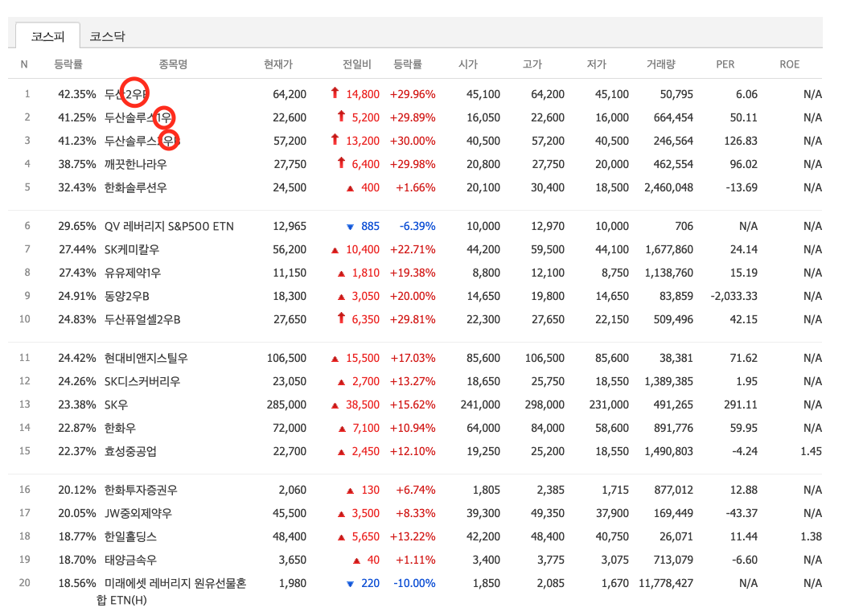863x616 pixels.
Task: Click the 거래량 column header
Action: coord(660,64)
